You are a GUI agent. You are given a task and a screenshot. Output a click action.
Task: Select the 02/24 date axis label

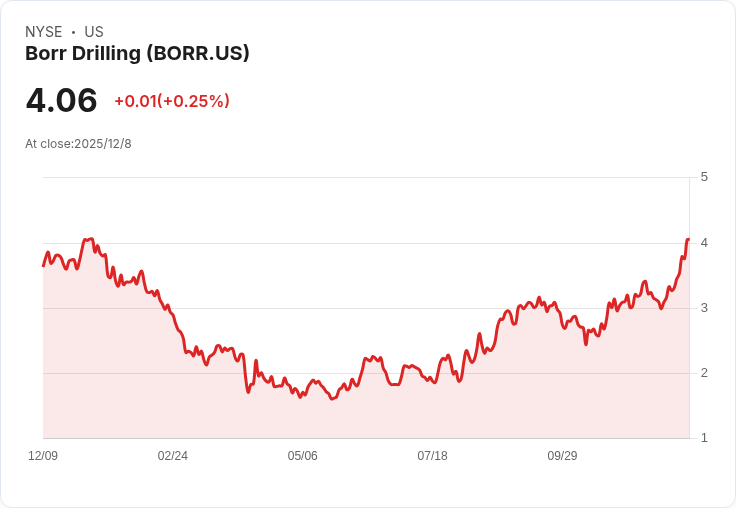(x=173, y=456)
